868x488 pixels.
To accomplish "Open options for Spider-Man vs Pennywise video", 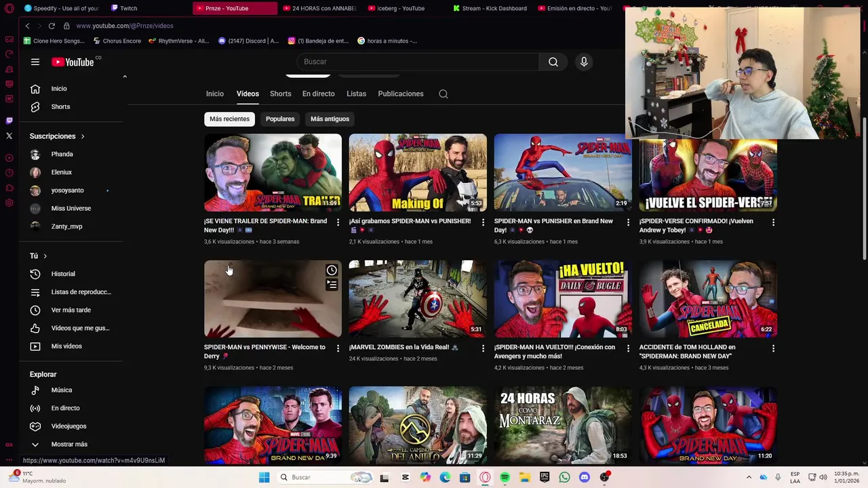I will (x=338, y=348).
